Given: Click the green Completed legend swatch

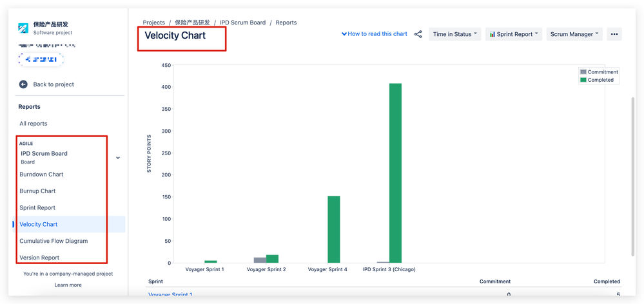Looking at the screenshot, I should (583, 80).
